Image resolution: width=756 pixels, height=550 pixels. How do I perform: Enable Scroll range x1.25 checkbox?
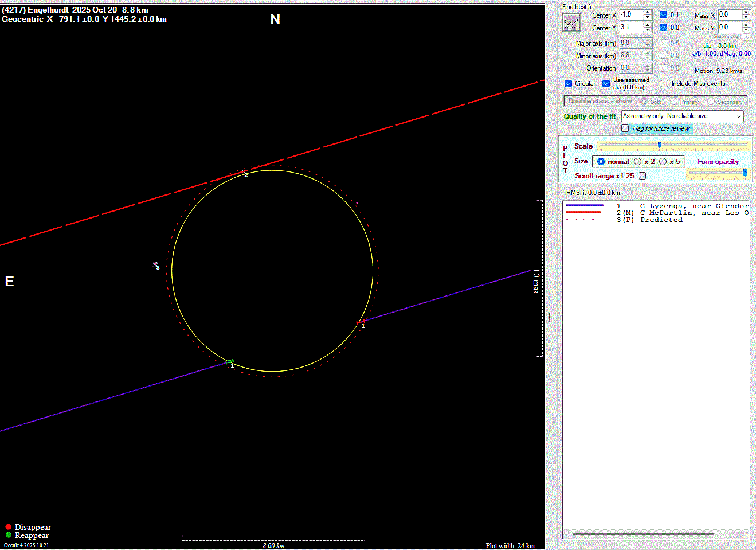[x=642, y=176]
